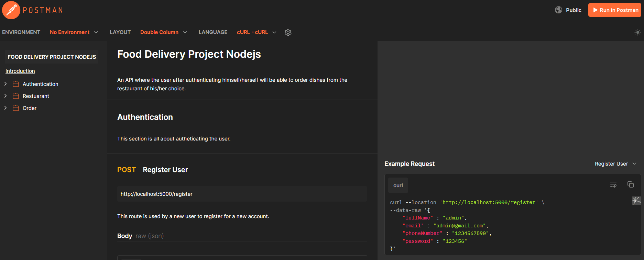Open the Introduction link
Screen dimensions: 644x260
tap(20, 71)
